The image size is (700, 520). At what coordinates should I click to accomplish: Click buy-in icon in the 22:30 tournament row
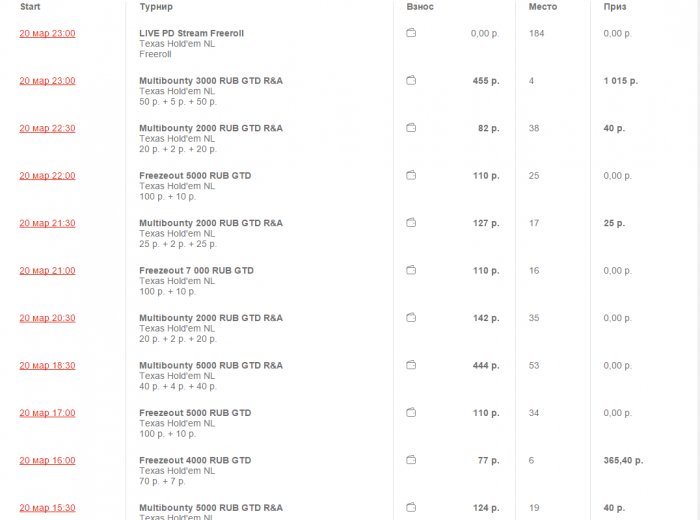pyautogui.click(x=411, y=128)
